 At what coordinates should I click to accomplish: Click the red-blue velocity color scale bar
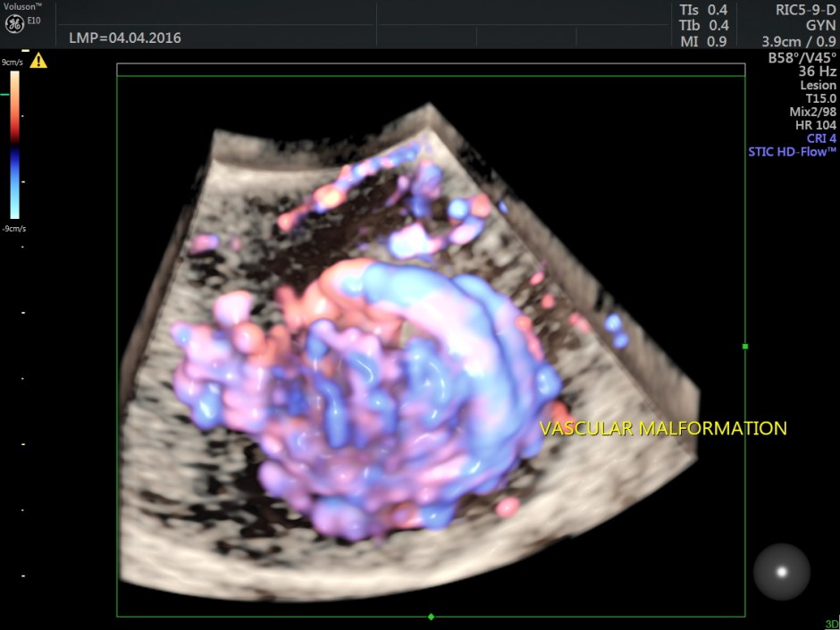pyautogui.click(x=15, y=145)
